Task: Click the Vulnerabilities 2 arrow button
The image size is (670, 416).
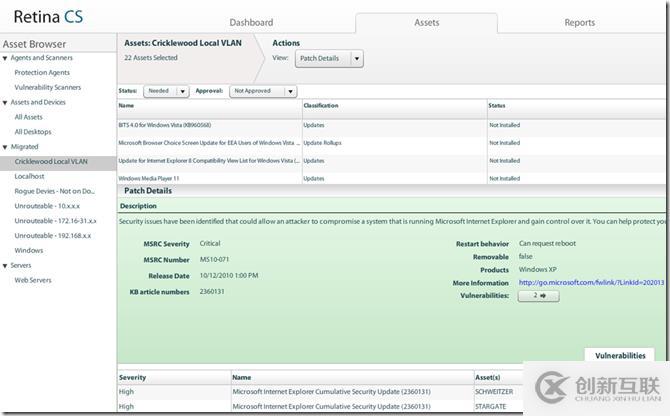Action: click(x=538, y=296)
